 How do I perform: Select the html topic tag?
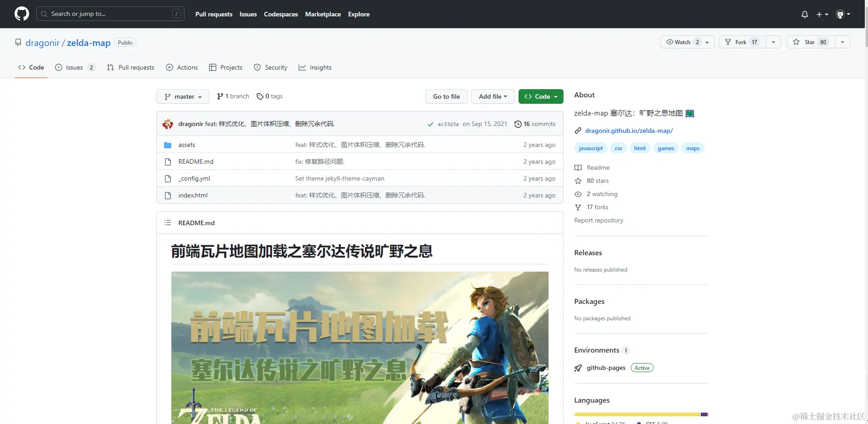(x=640, y=148)
